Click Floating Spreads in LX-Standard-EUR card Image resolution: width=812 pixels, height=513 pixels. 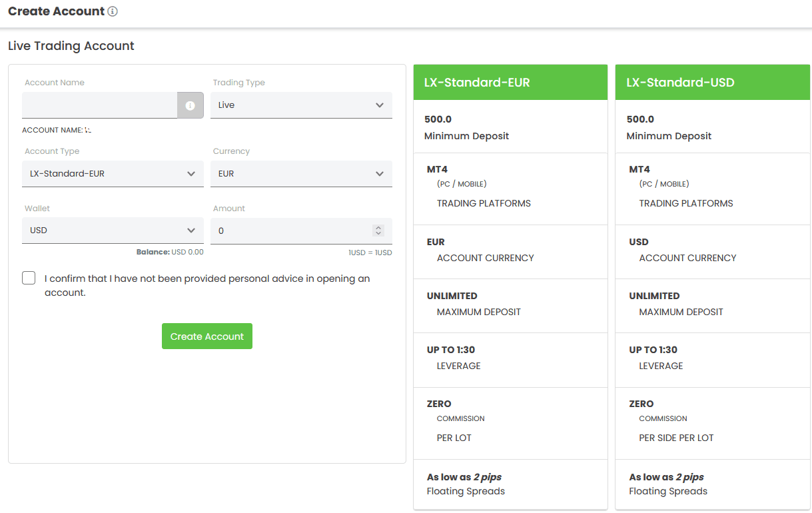[x=466, y=491]
